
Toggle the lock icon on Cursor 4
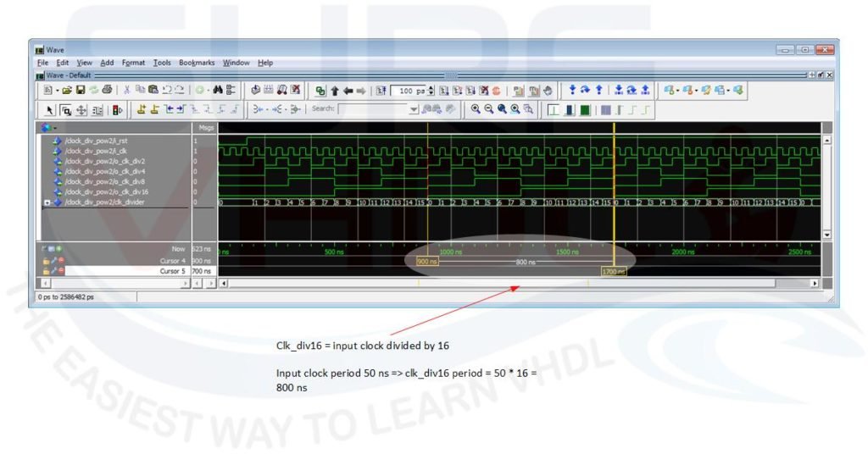click(47, 260)
